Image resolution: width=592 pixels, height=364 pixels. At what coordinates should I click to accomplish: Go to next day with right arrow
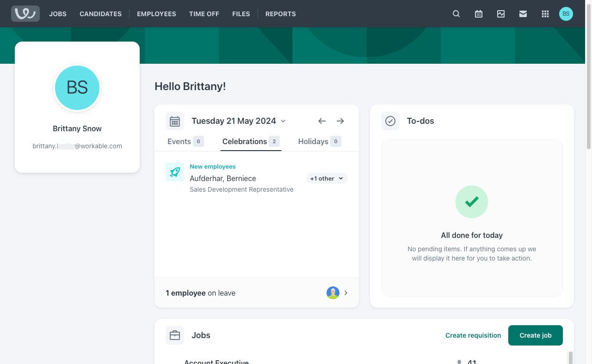(x=340, y=121)
